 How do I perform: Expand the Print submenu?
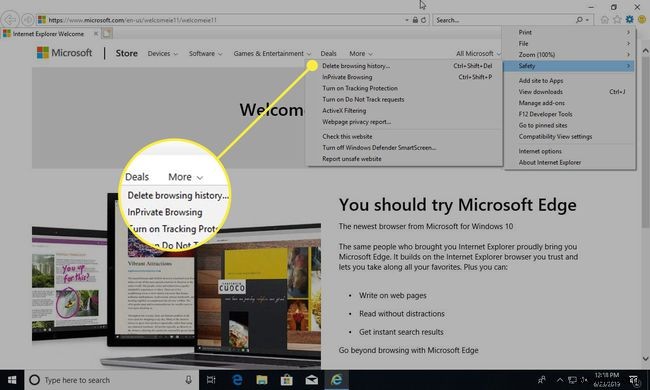coord(568,32)
